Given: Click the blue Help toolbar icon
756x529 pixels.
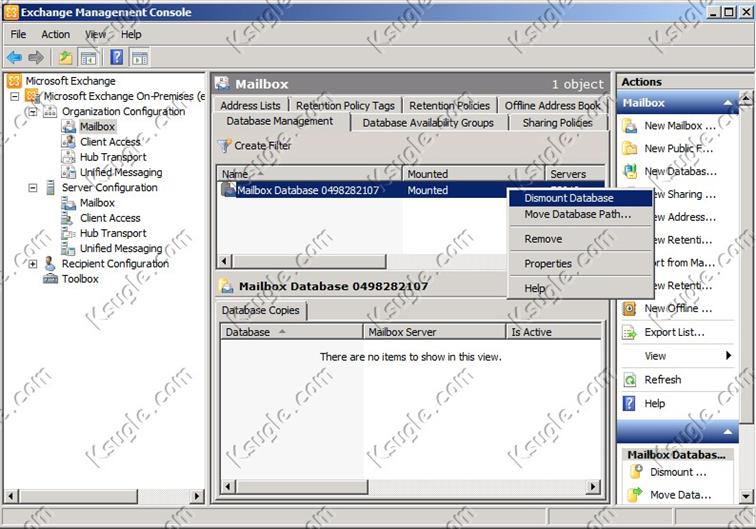Looking at the screenshot, I should [117, 57].
